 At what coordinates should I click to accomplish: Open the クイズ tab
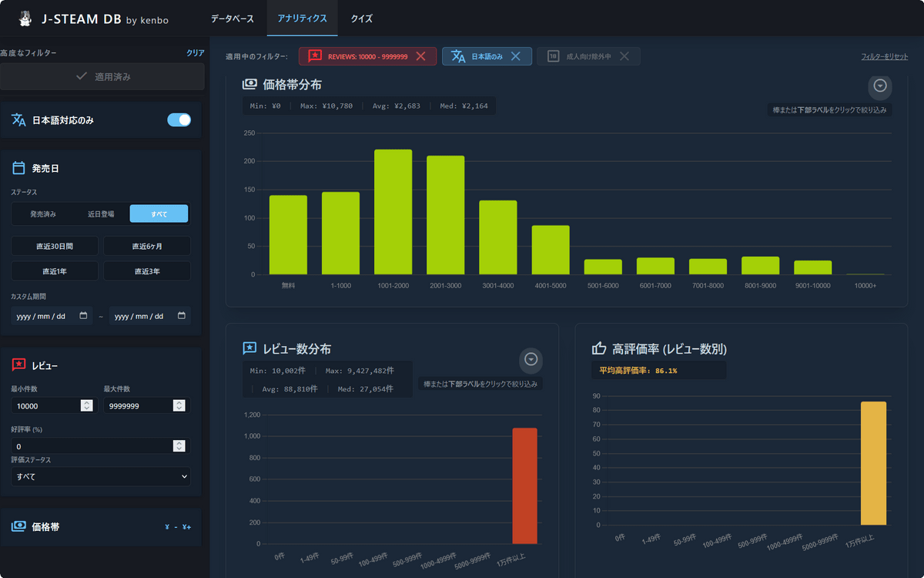click(361, 18)
